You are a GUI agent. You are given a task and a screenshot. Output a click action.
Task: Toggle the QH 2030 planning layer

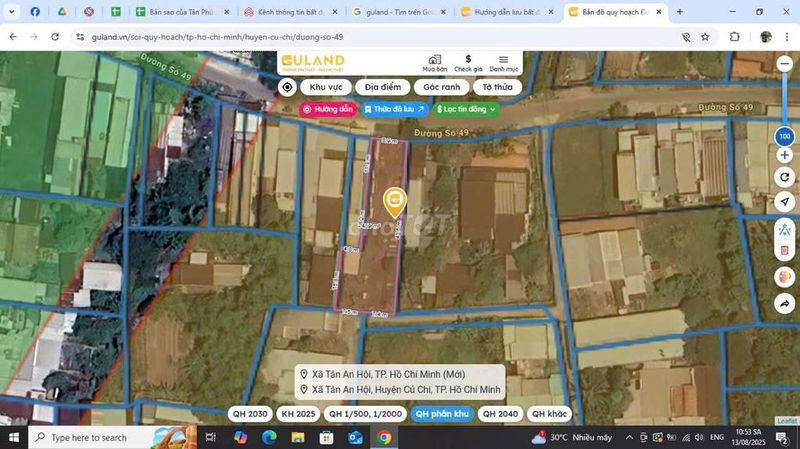pos(250,413)
